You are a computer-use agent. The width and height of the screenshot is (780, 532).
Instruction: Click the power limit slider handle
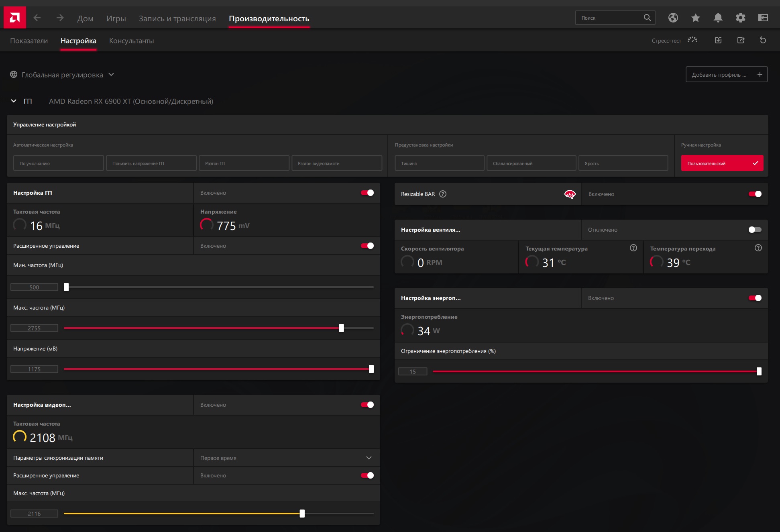(x=759, y=371)
